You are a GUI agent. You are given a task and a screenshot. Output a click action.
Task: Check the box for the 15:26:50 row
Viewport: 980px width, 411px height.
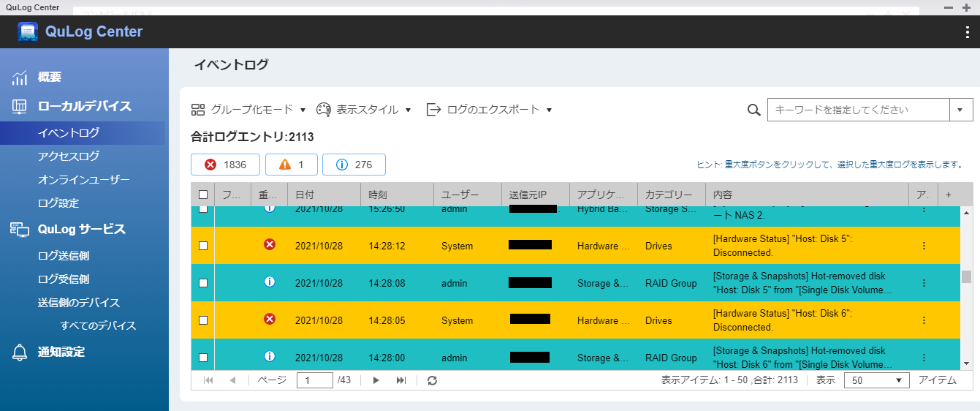coord(203,209)
